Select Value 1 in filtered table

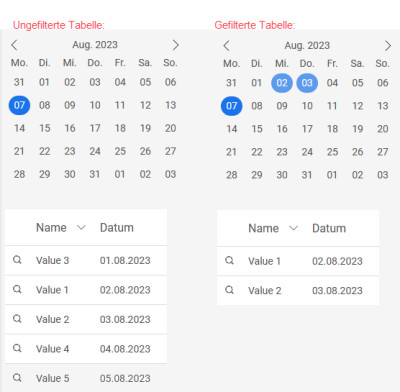pos(264,261)
